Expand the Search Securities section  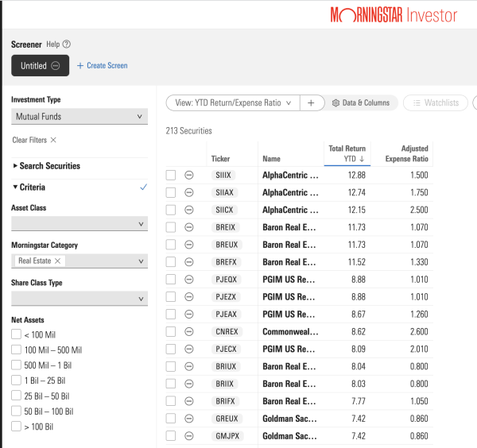click(x=48, y=166)
